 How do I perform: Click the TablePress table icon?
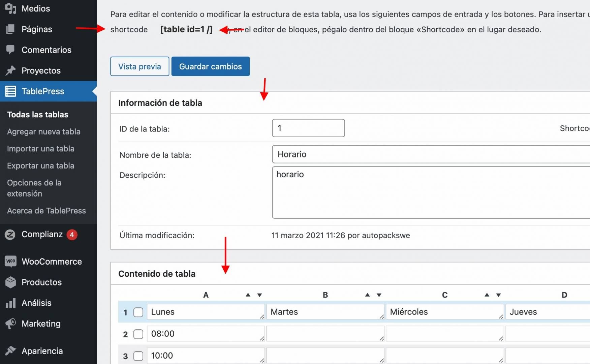10,91
